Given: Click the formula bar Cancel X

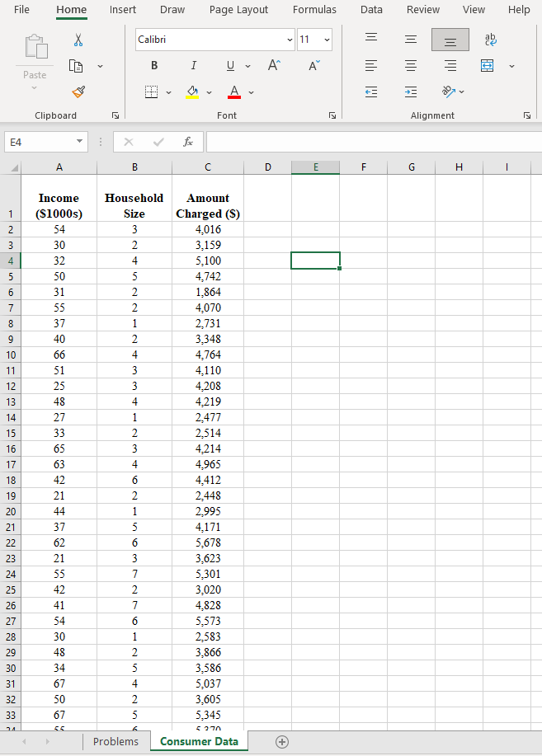Looking at the screenshot, I should click(x=129, y=142).
